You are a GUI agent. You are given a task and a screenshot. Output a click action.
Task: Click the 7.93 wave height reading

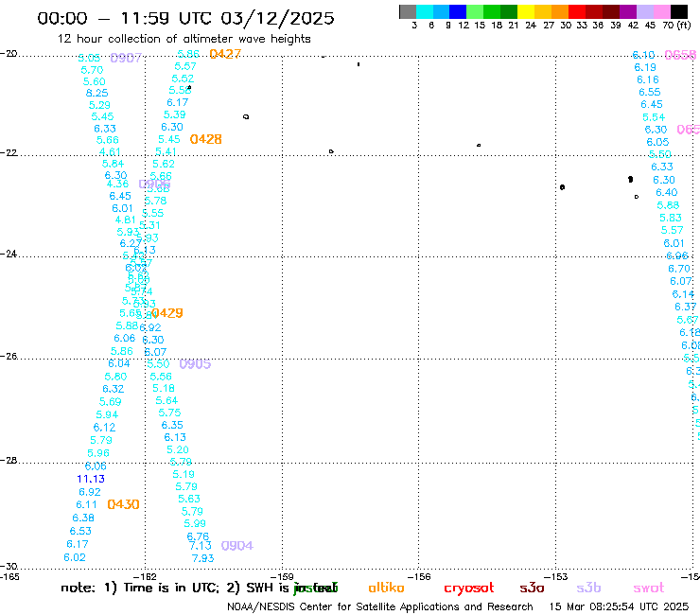pos(202,558)
